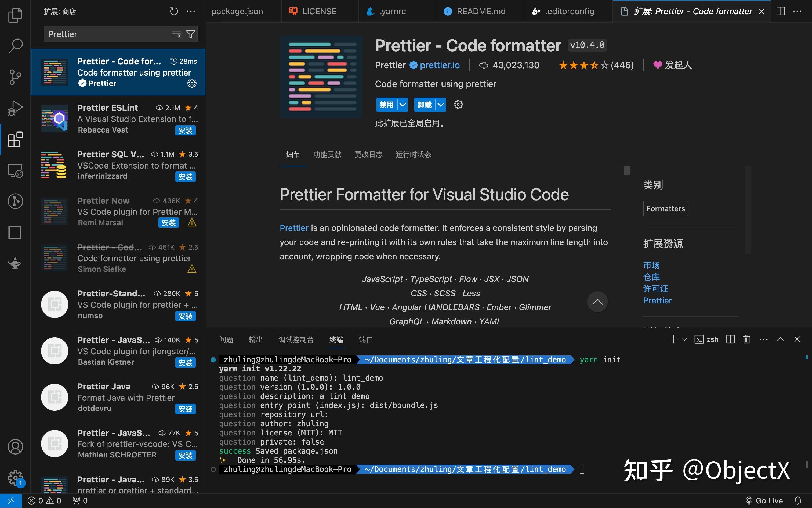Image resolution: width=812 pixels, height=508 pixels.
Task: Click the scroll-to-top arrow button
Action: pyautogui.click(x=597, y=302)
